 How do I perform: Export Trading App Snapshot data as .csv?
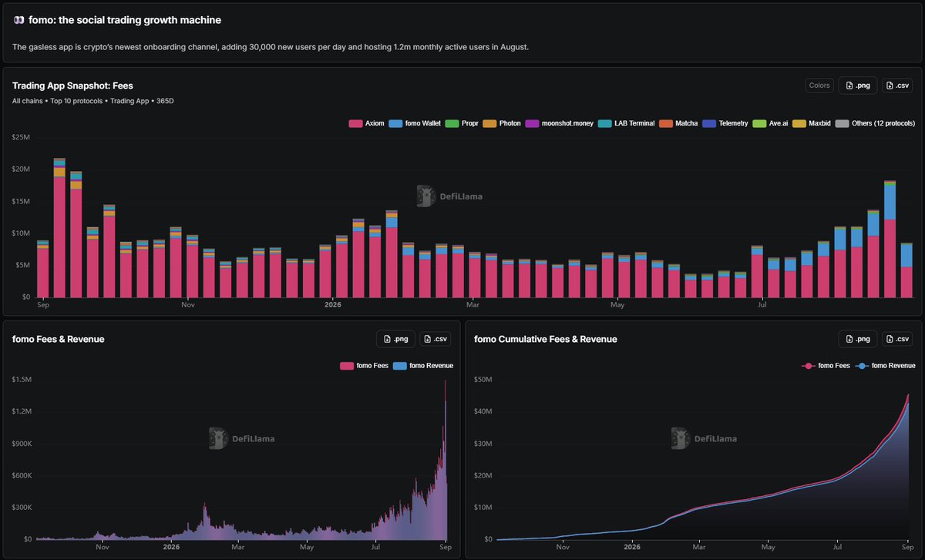897,86
